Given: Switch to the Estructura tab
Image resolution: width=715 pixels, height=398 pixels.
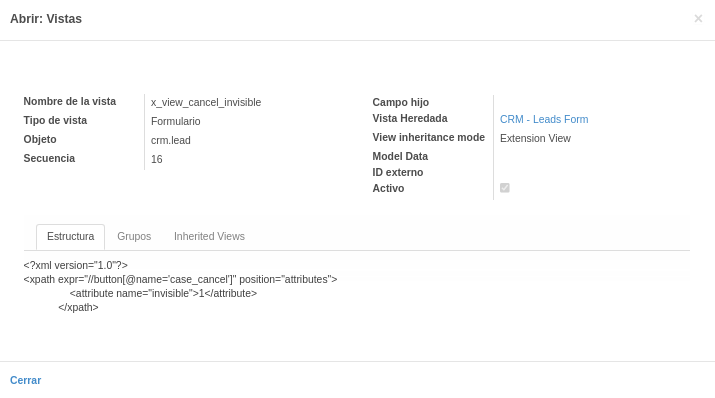Looking at the screenshot, I should click(x=71, y=237).
